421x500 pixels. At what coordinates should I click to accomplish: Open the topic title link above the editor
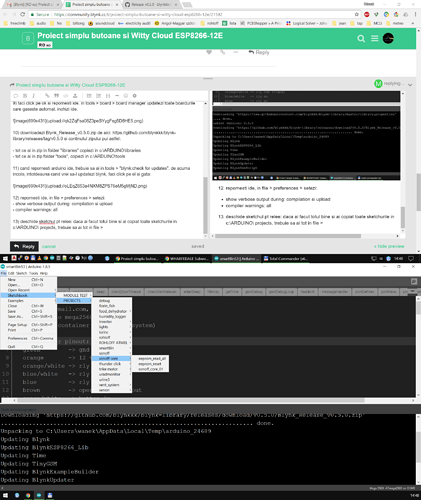[70, 85]
